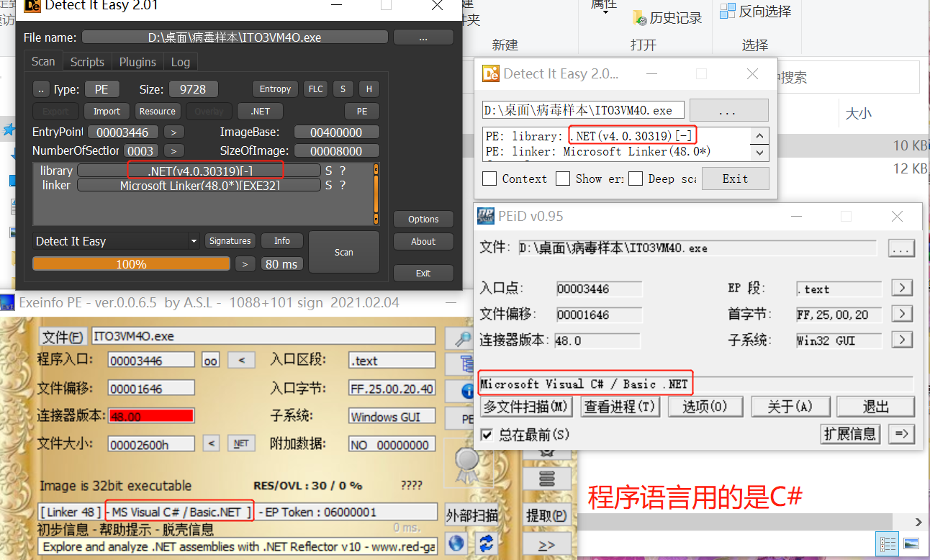
Task: Click the > button beside 首字节 in PEiD
Action: [903, 314]
